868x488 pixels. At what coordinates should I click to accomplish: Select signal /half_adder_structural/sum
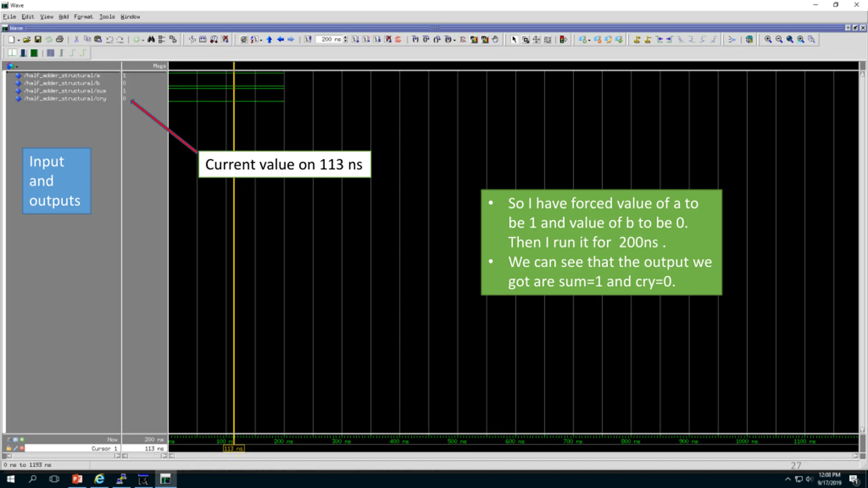pyautogui.click(x=65, y=91)
